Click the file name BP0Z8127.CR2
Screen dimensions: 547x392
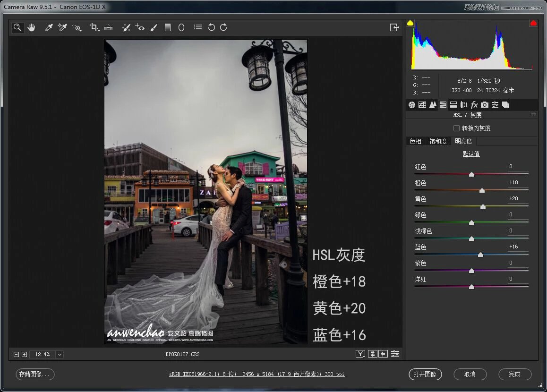click(182, 354)
